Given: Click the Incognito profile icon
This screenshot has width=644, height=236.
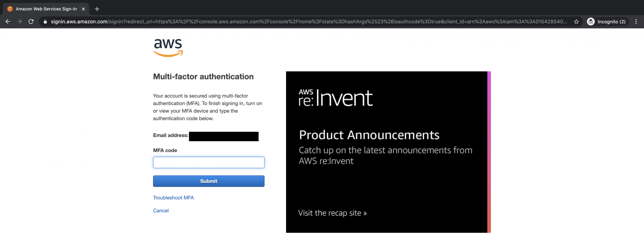Looking at the screenshot, I should 591,22.
